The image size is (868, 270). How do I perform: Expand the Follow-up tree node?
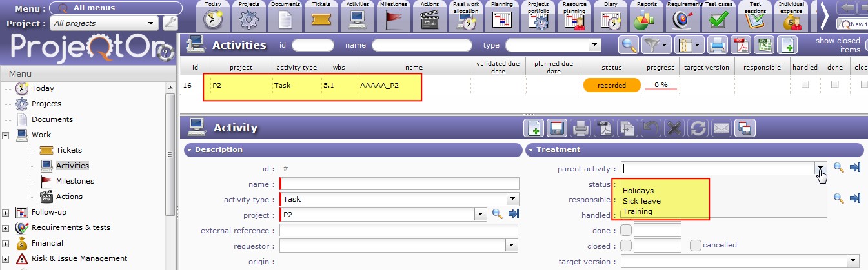[6, 212]
